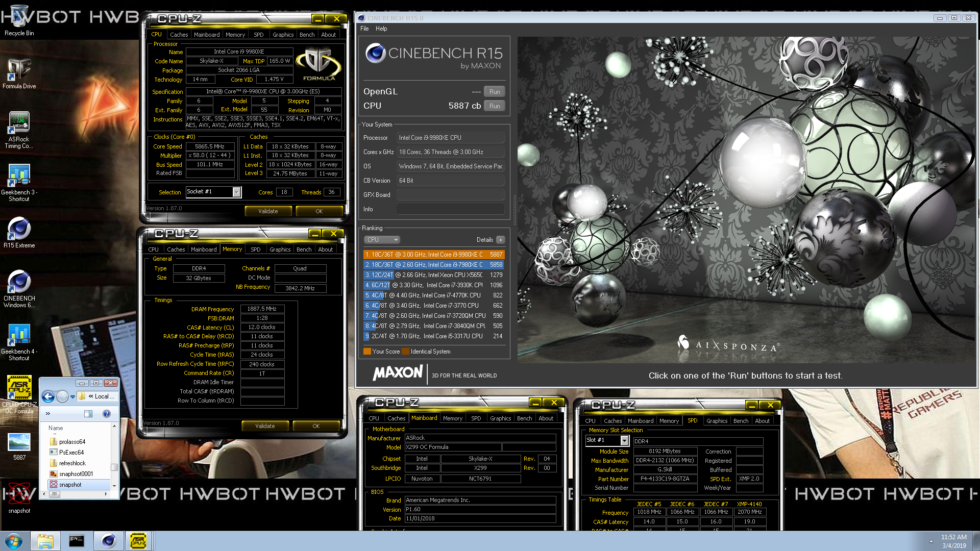
Task: Open Mainboard tab in top CPU-Z window
Action: [x=207, y=35]
